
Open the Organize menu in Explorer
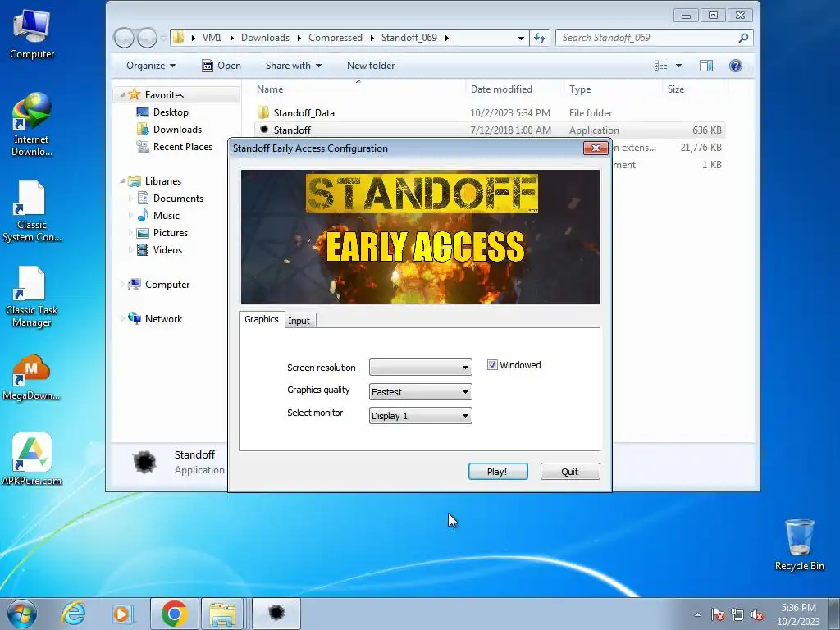point(151,66)
